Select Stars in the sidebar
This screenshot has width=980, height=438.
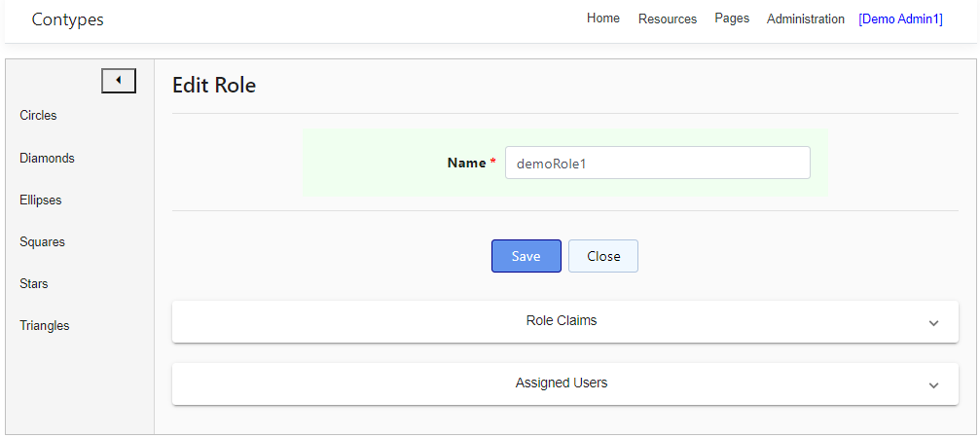click(x=34, y=283)
